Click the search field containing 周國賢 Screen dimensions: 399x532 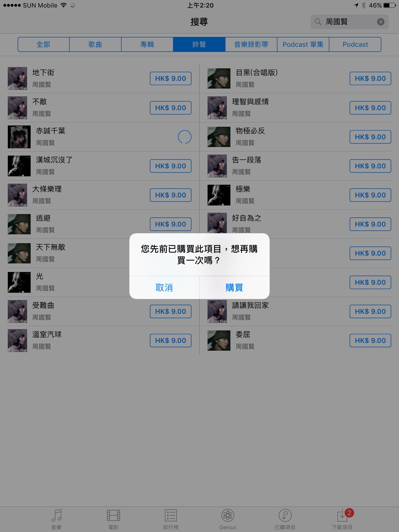click(349, 22)
